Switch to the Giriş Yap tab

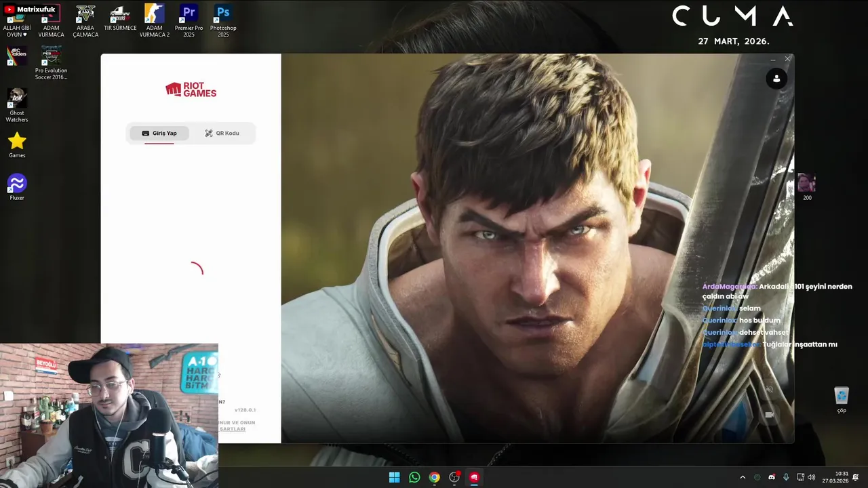point(159,134)
